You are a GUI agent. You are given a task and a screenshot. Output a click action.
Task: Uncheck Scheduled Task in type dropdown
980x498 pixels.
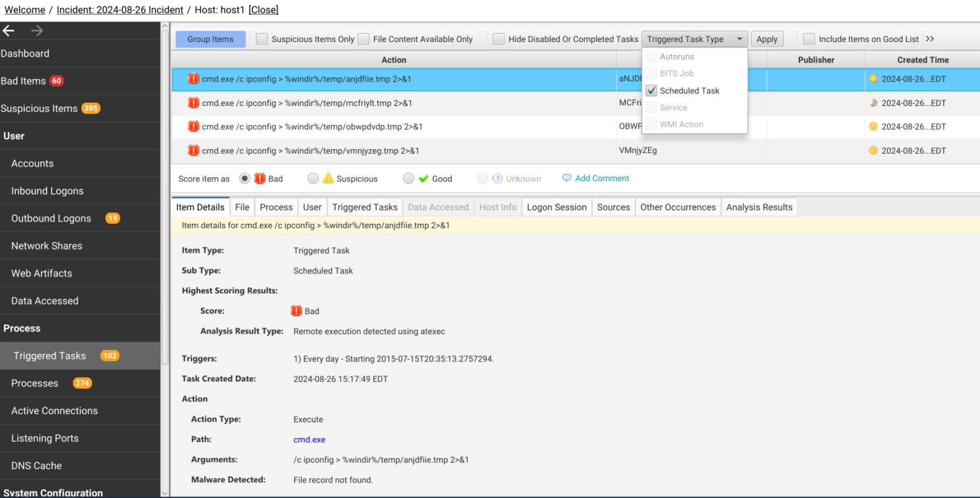pos(651,90)
